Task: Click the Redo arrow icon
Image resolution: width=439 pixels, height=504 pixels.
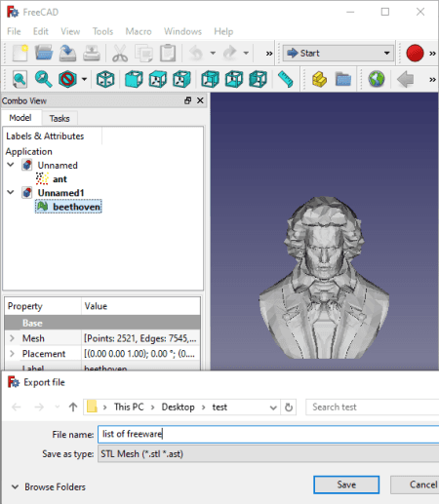Action: (x=230, y=53)
